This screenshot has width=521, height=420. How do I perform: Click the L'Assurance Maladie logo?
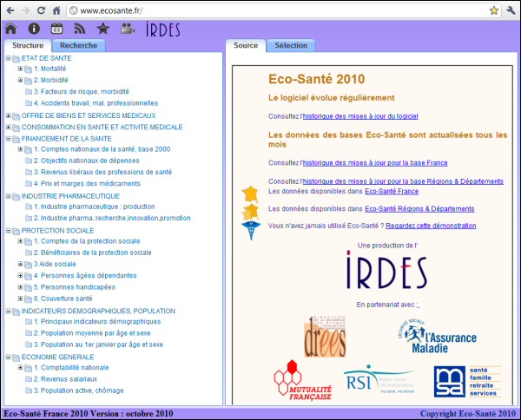(437, 336)
